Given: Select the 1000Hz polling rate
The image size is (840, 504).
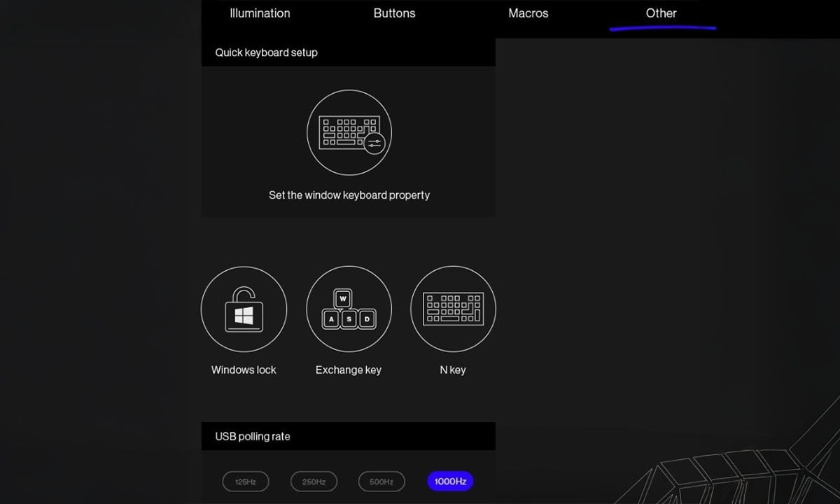Looking at the screenshot, I should (450, 482).
